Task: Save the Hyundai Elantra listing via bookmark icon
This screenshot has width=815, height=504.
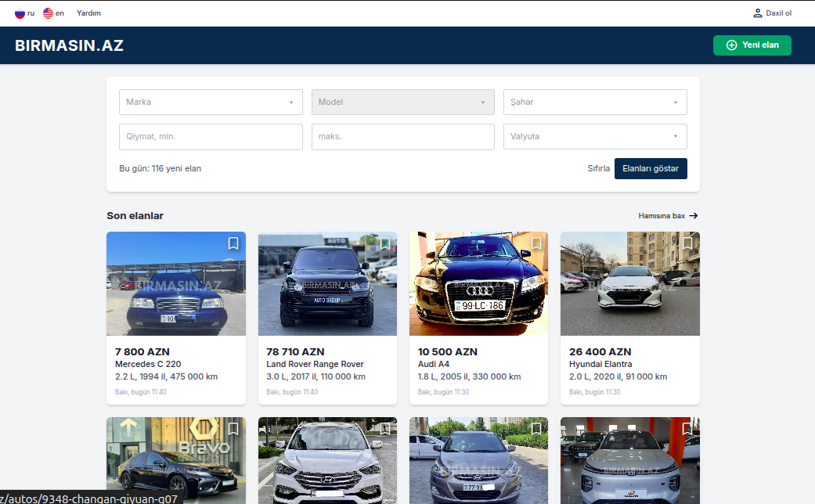Action: [x=687, y=243]
